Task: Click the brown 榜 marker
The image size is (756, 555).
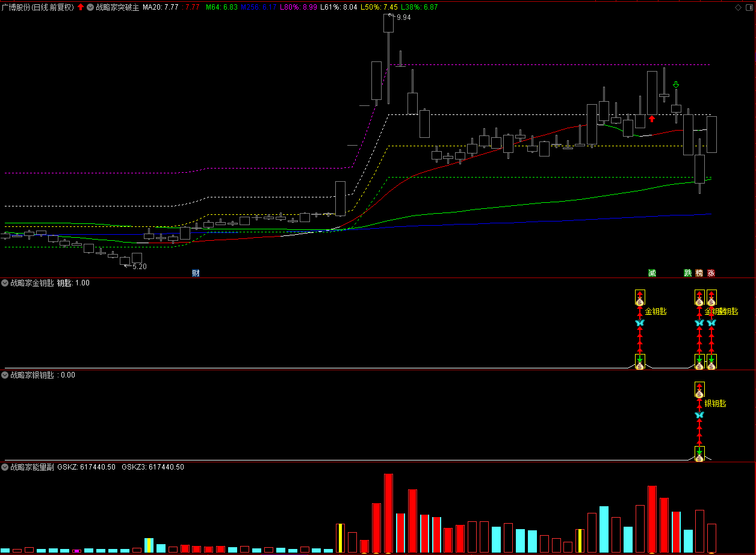Action: click(699, 273)
